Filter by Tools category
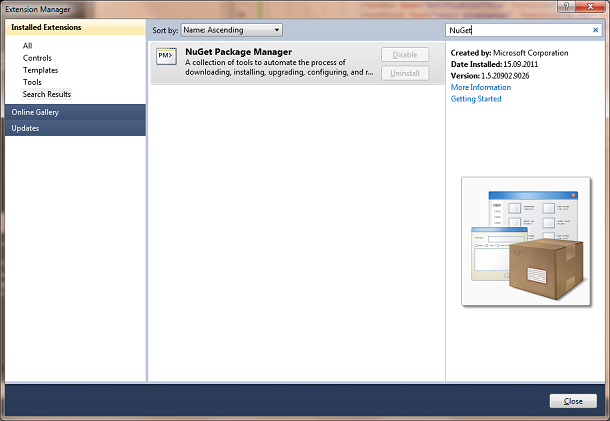The width and height of the screenshot is (610, 421). coord(32,82)
